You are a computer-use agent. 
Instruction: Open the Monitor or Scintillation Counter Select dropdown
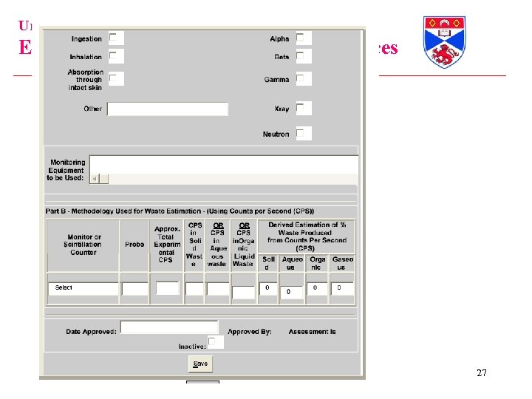(x=83, y=288)
